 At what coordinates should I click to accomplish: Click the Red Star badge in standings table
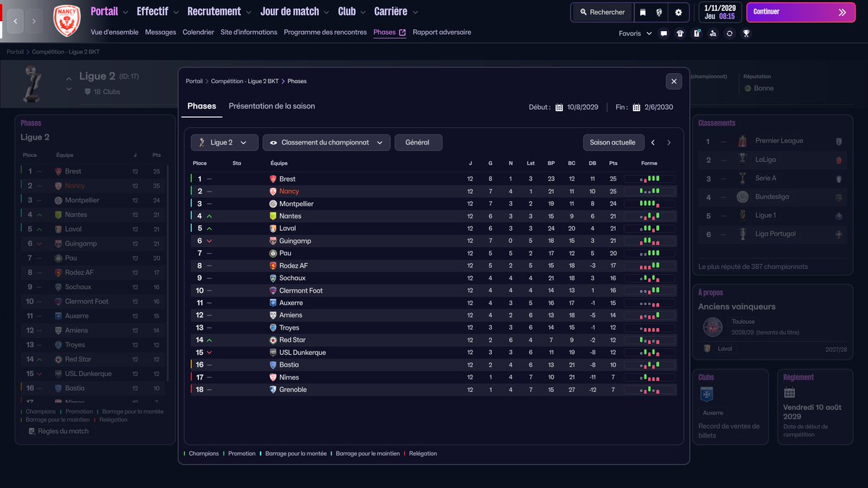[273, 340]
